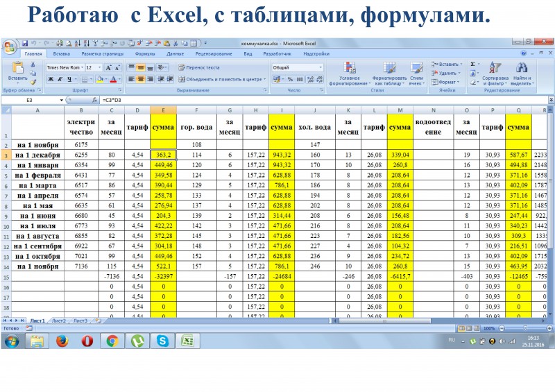Click Объединить и поместить в центре
This screenshot has width=555, height=392.
(x=222, y=79)
